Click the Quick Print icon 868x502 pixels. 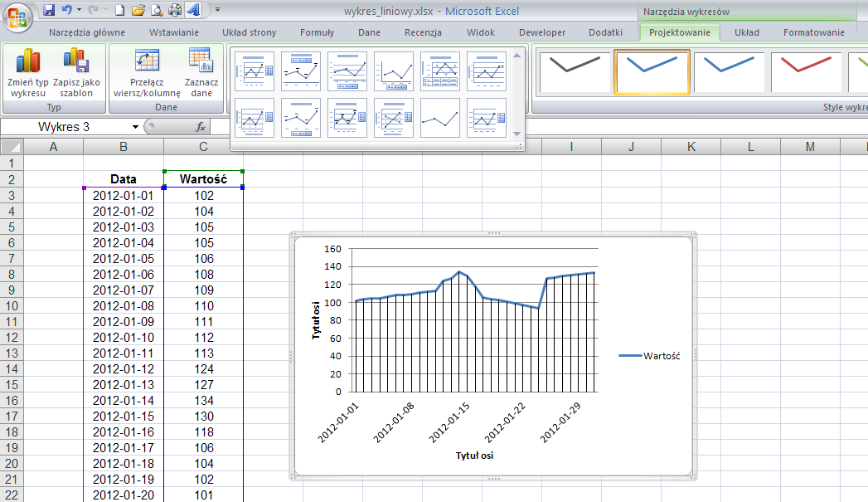pyautogui.click(x=175, y=10)
